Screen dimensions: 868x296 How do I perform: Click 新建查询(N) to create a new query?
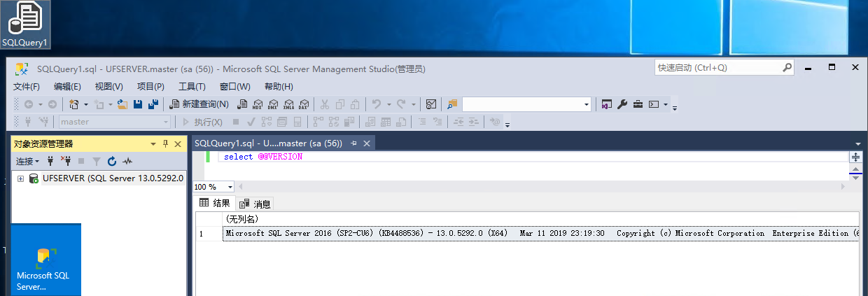click(199, 104)
